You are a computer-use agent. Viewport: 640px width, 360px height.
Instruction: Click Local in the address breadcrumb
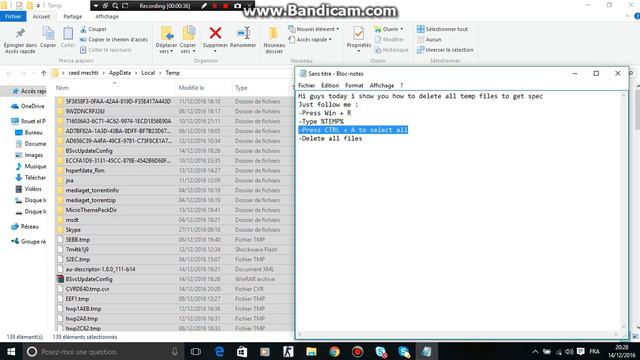(148, 73)
